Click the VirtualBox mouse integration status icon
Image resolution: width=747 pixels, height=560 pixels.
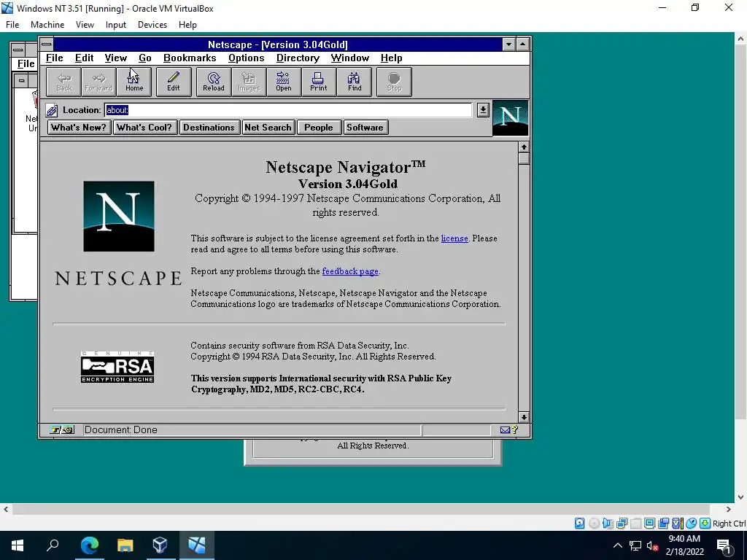click(x=692, y=524)
